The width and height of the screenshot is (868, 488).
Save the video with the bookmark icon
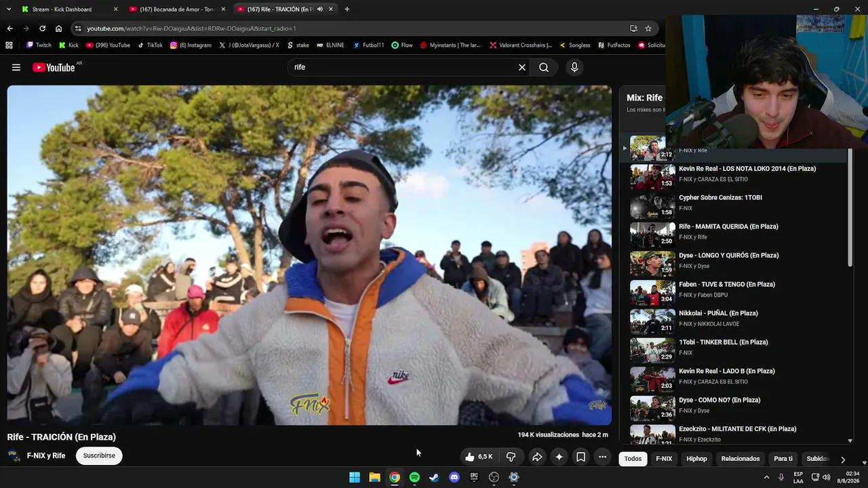coord(581,457)
